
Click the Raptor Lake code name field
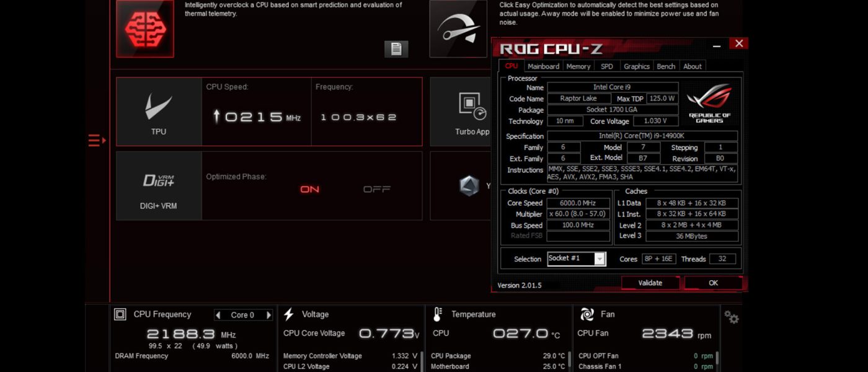click(x=578, y=99)
